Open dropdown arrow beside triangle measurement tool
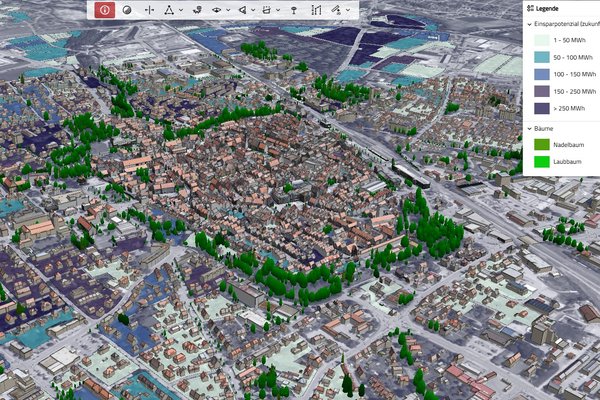 coord(180,9)
